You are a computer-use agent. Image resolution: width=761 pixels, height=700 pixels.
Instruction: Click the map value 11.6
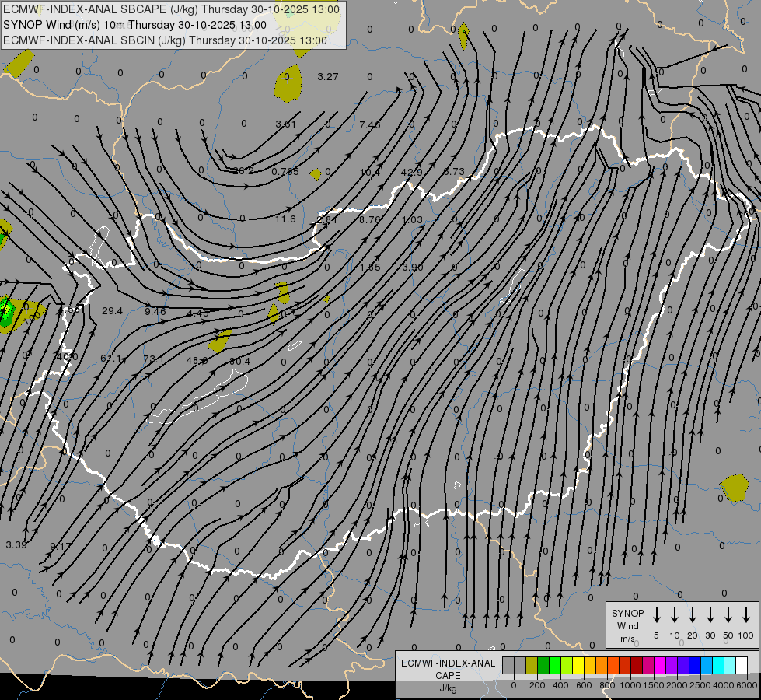pyautogui.click(x=285, y=219)
